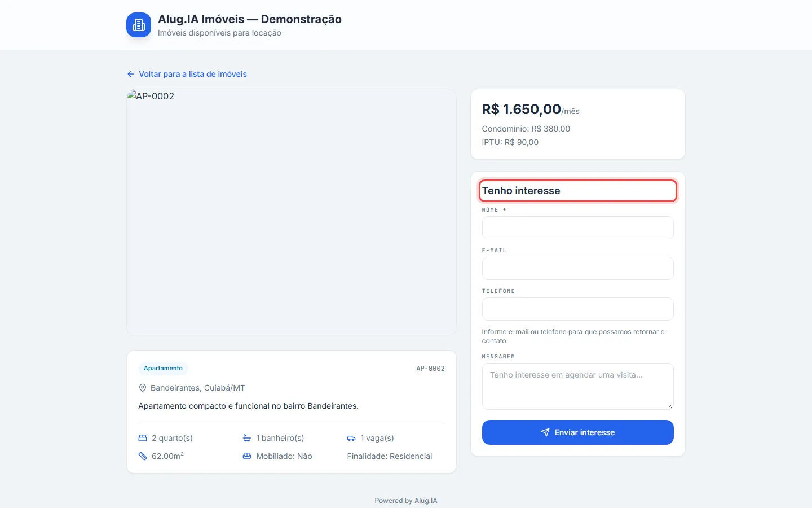Click the Alug.IA Imóveis — Demonstração title
The height and width of the screenshot is (508, 812).
(x=250, y=19)
